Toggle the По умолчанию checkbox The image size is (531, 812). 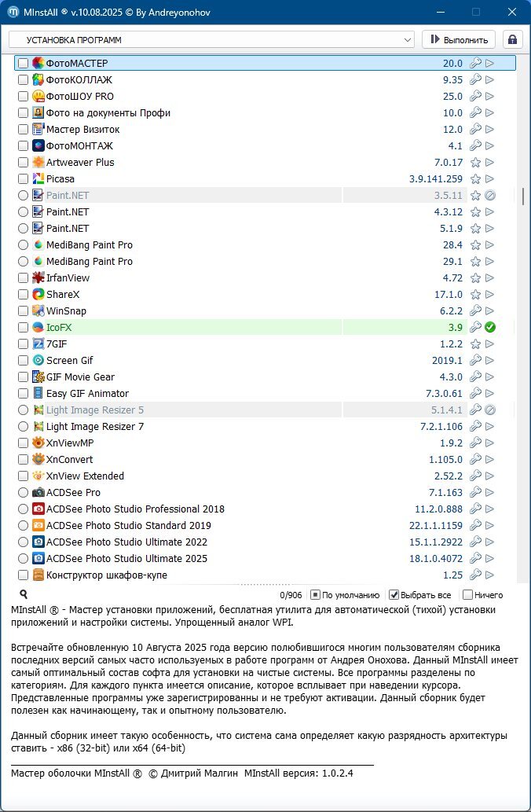coord(315,595)
